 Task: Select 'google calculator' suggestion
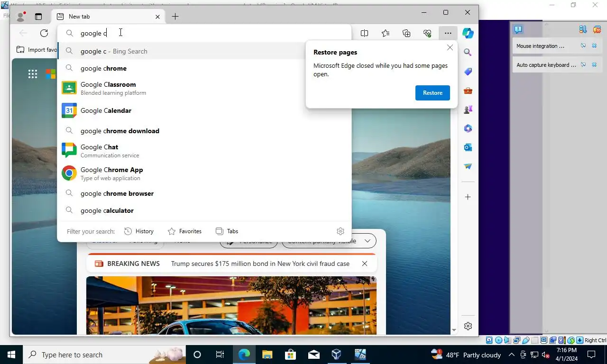point(204,210)
